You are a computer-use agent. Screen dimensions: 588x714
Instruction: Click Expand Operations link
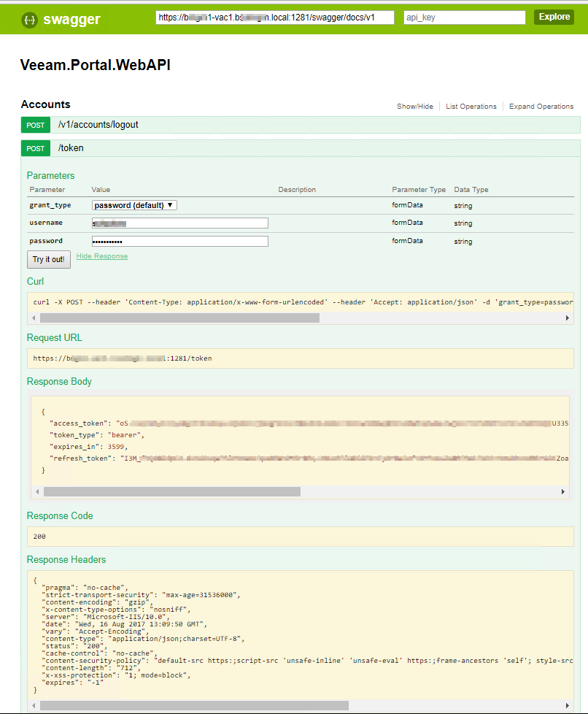pyautogui.click(x=541, y=106)
